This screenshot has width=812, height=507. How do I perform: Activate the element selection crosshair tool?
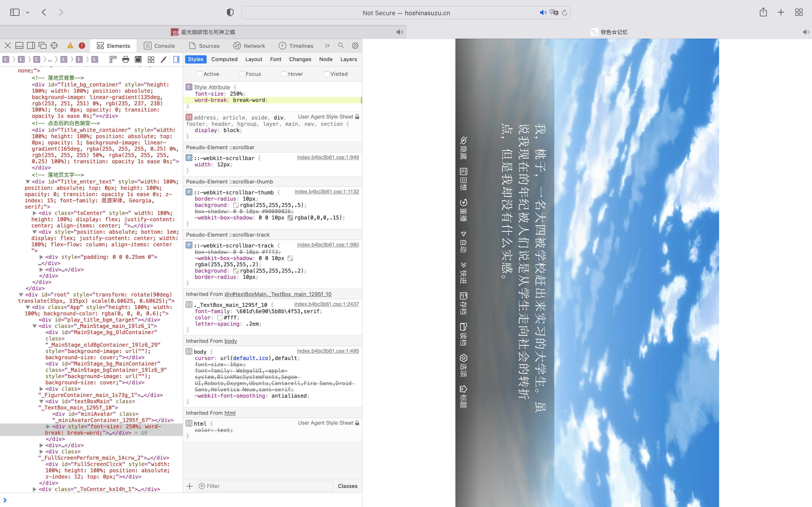[54, 45]
